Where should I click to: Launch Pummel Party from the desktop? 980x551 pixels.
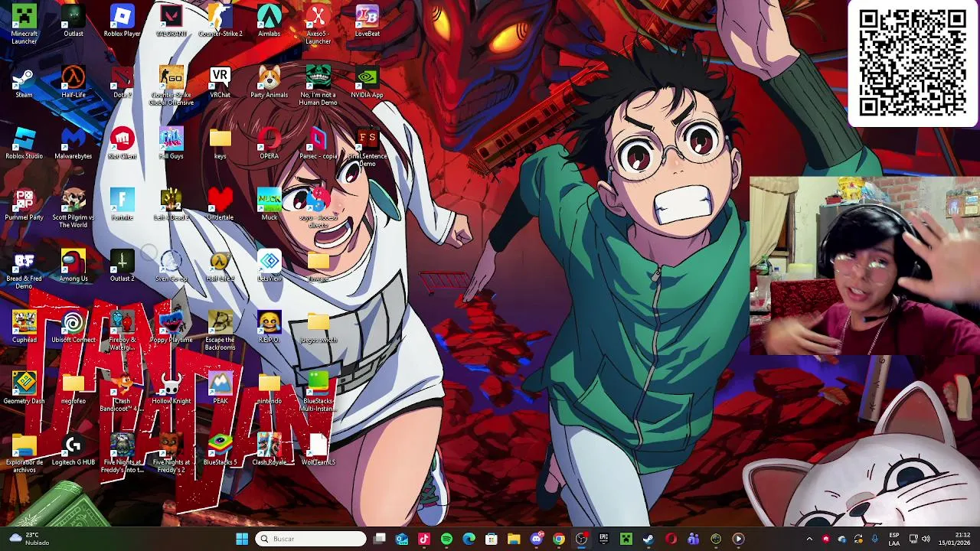tap(24, 205)
